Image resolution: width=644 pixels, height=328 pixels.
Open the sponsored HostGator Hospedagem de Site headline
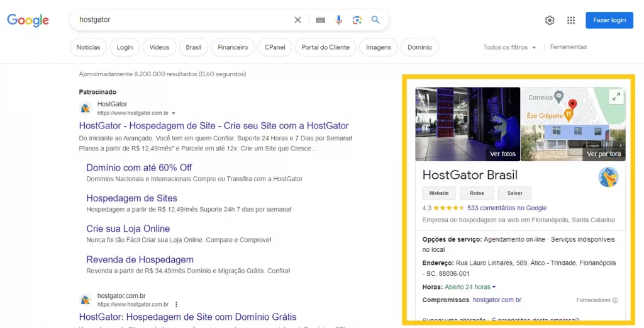[x=214, y=126]
